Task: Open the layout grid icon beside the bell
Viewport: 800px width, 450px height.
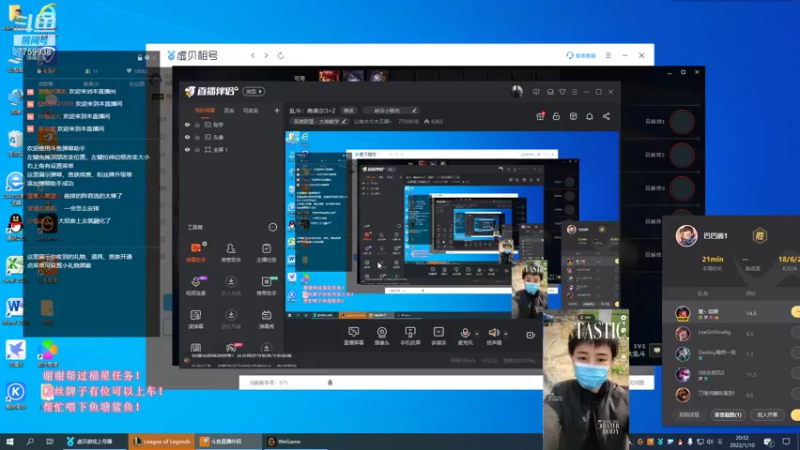Action: tap(573, 116)
